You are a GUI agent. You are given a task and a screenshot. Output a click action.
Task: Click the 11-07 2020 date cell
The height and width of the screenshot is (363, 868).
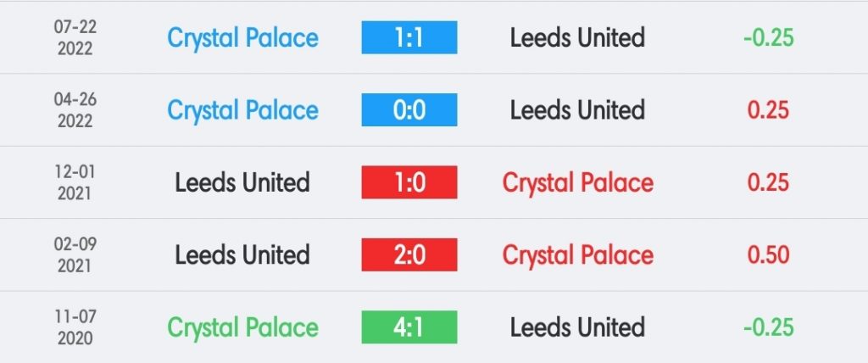pyautogui.click(x=75, y=327)
